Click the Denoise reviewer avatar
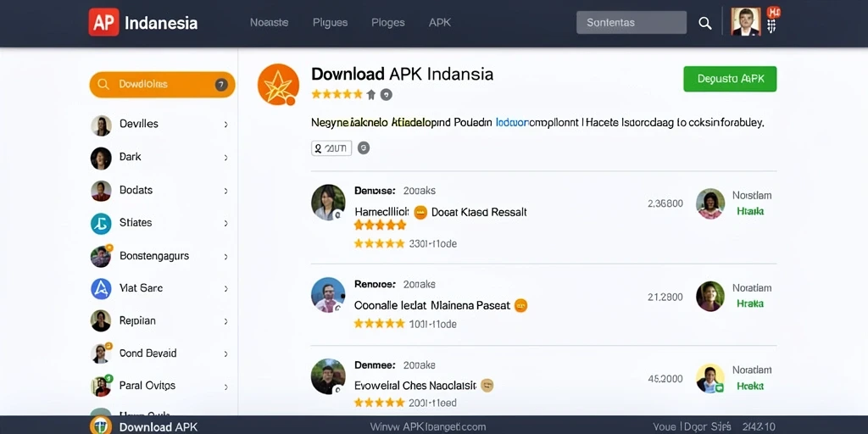The image size is (868, 434). [328, 203]
